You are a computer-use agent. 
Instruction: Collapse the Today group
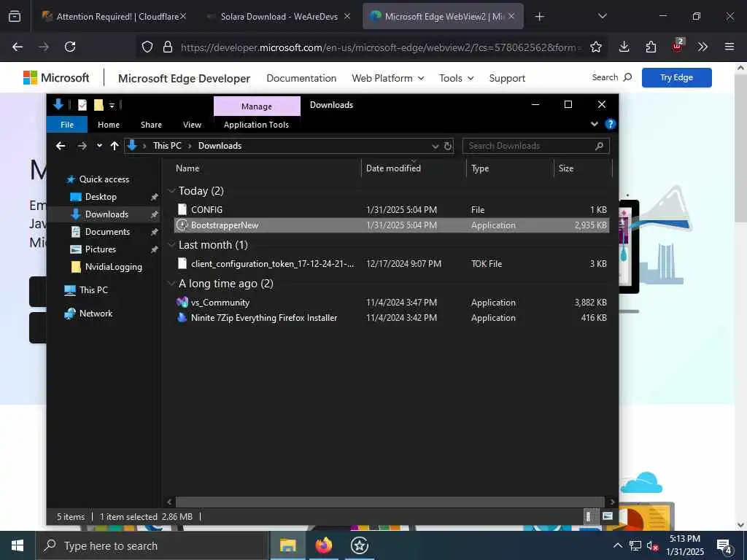coord(171,191)
